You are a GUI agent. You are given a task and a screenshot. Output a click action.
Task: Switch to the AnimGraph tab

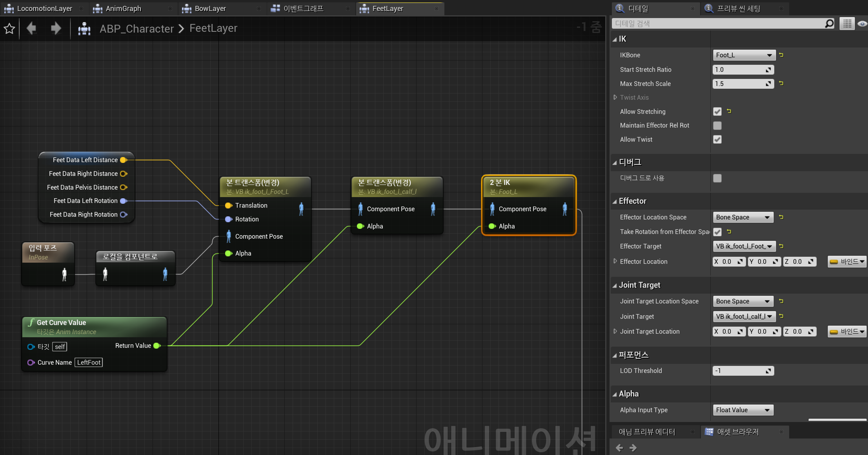click(123, 9)
